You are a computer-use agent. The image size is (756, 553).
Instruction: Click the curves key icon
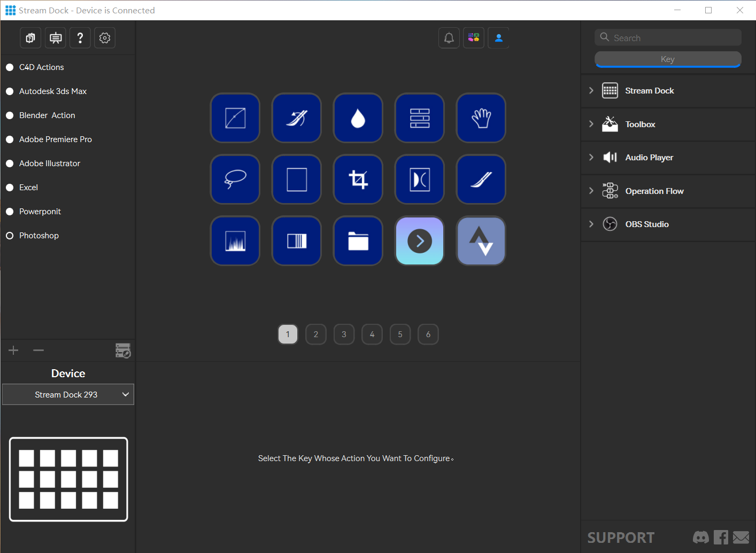point(235,118)
